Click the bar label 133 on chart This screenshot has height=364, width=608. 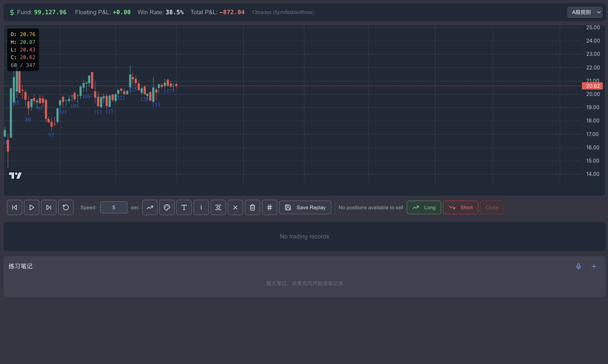point(156,105)
